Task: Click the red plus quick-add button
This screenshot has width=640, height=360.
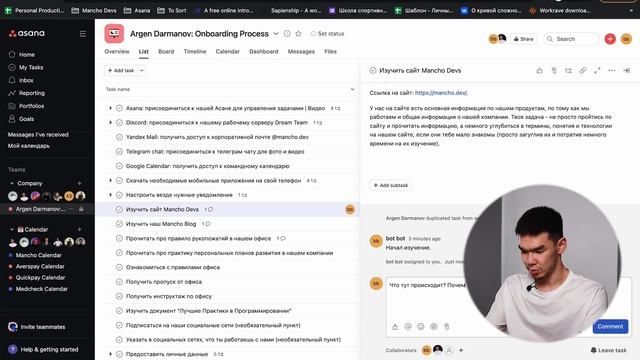Action: 610,39
